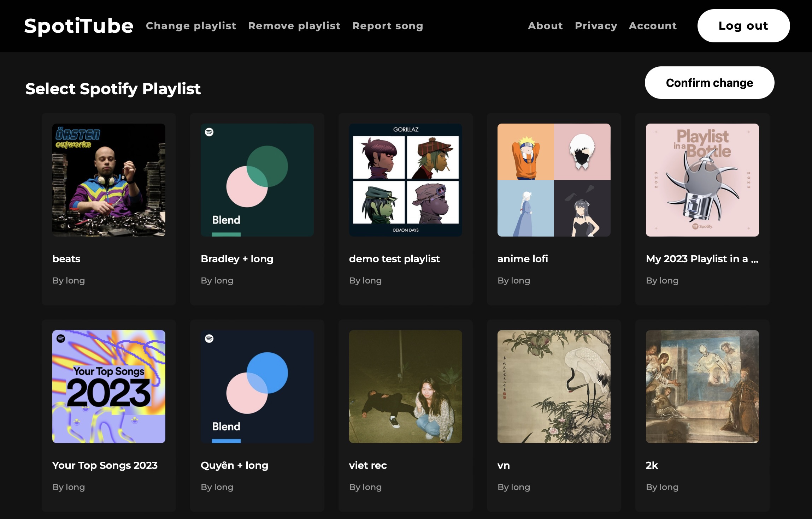The height and width of the screenshot is (519, 812).
Task: Click the Log out button
Action: pyautogui.click(x=743, y=26)
